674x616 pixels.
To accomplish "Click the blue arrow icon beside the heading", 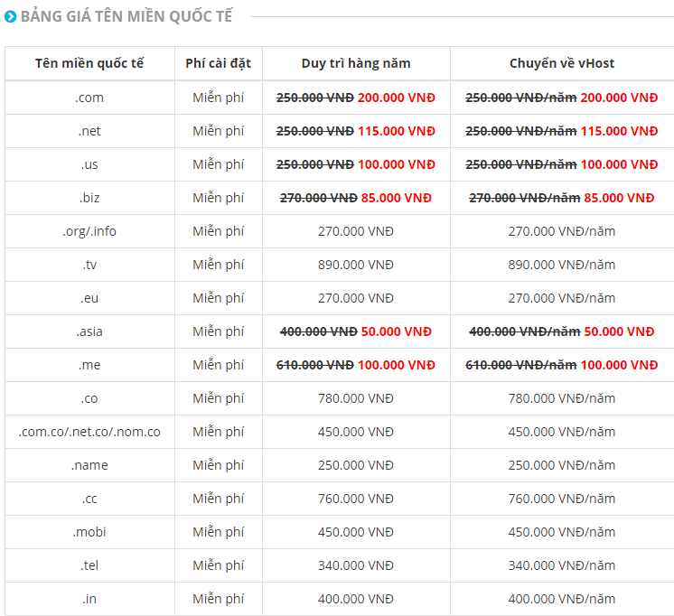I will pos(10,16).
